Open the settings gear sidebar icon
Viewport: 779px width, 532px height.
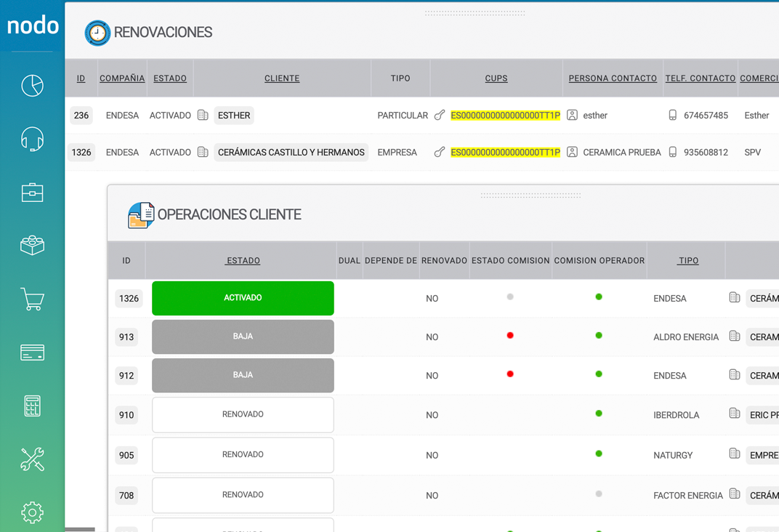tap(32, 512)
